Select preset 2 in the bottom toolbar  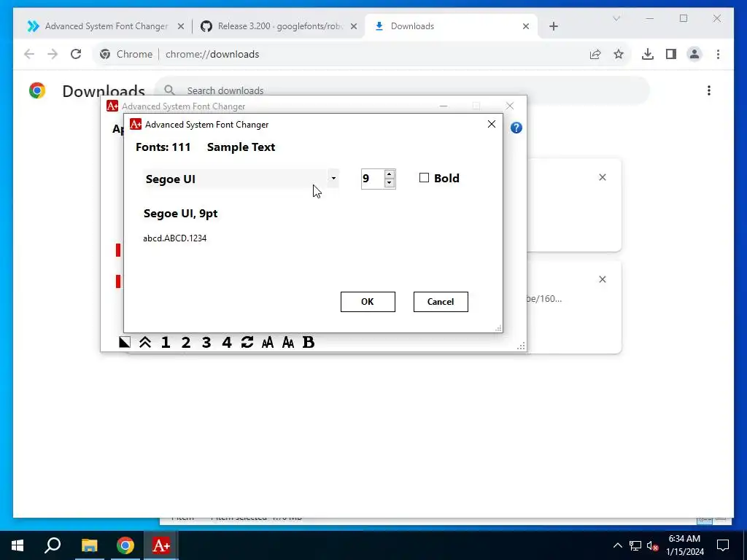pyautogui.click(x=186, y=342)
